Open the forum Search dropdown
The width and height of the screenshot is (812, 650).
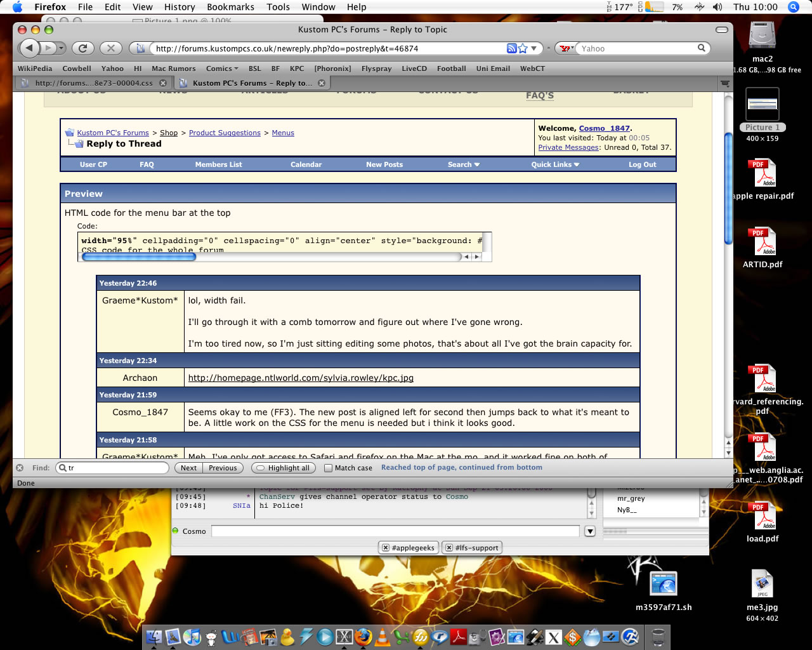click(x=463, y=164)
